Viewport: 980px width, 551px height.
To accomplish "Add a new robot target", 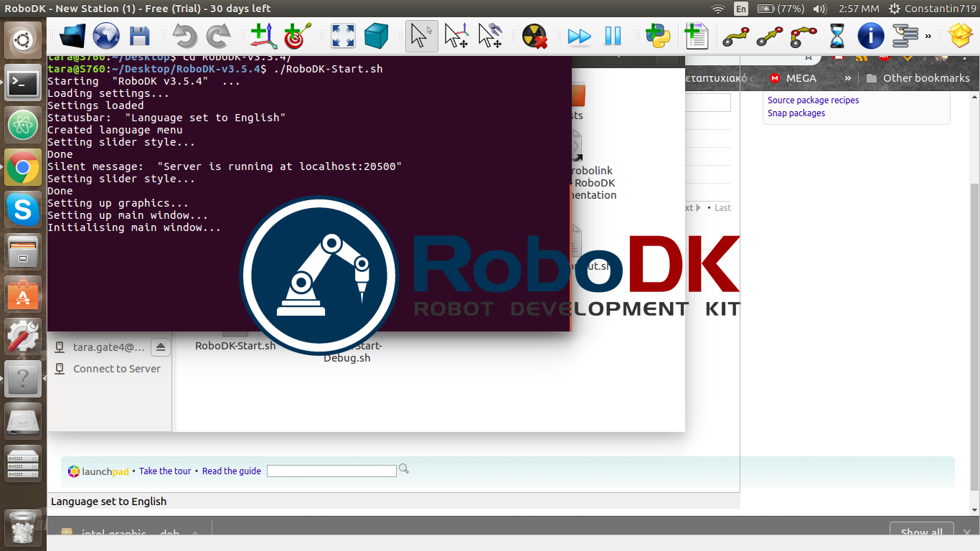I will tap(298, 35).
